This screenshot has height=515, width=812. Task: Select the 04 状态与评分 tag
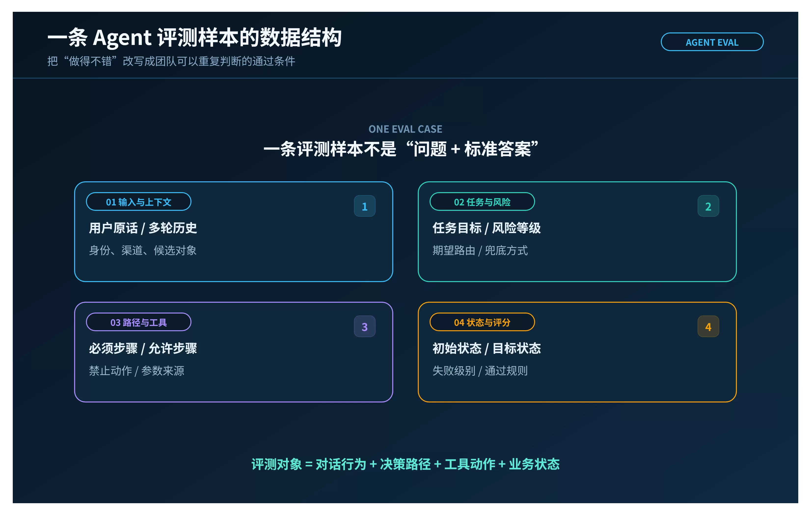point(482,322)
